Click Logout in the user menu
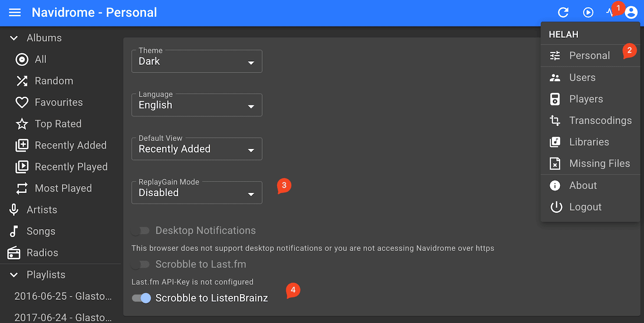This screenshot has width=644, height=323. [585, 207]
